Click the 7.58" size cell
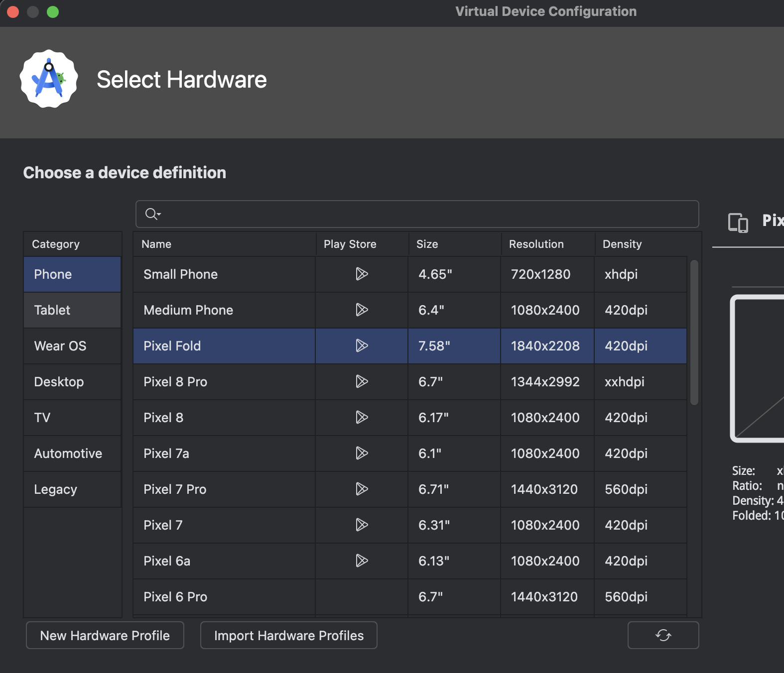The image size is (784, 673). 454,346
